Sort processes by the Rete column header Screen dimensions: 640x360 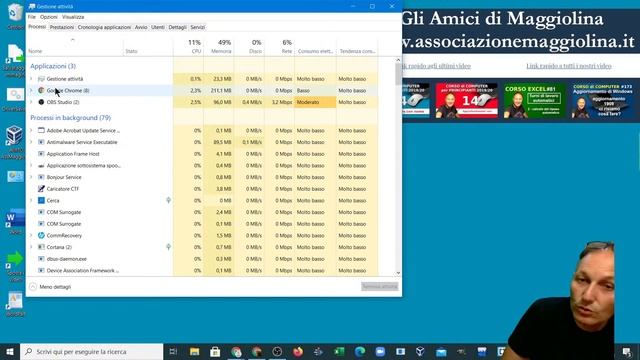click(x=280, y=47)
